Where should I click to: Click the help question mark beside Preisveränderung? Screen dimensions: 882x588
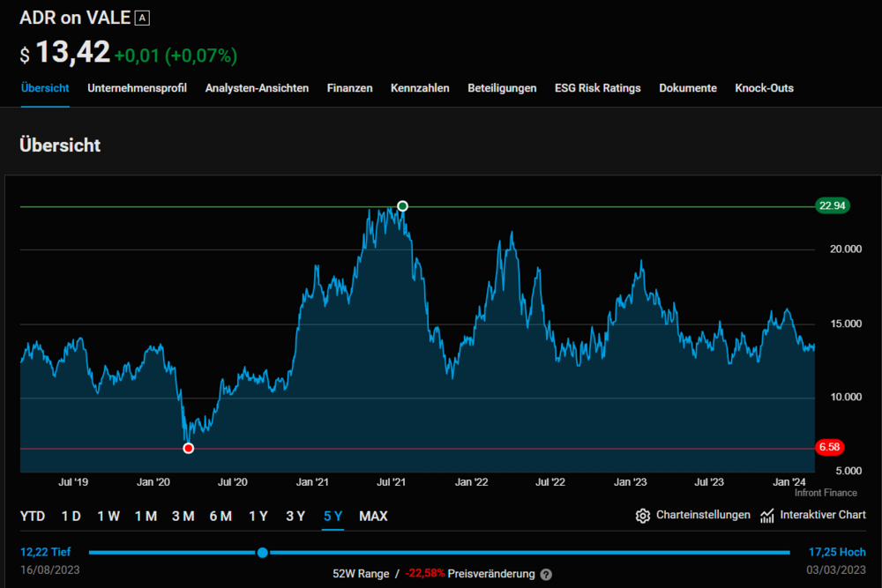[546, 575]
